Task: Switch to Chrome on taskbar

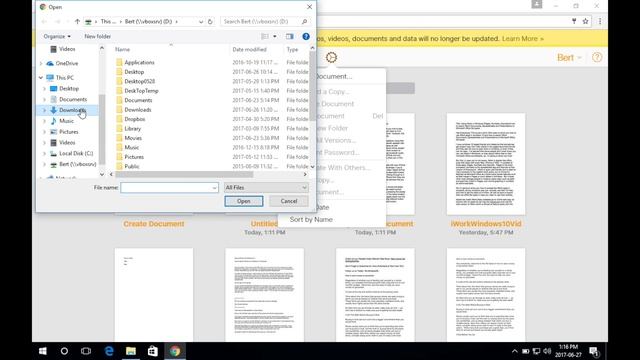Action: click(x=175, y=351)
